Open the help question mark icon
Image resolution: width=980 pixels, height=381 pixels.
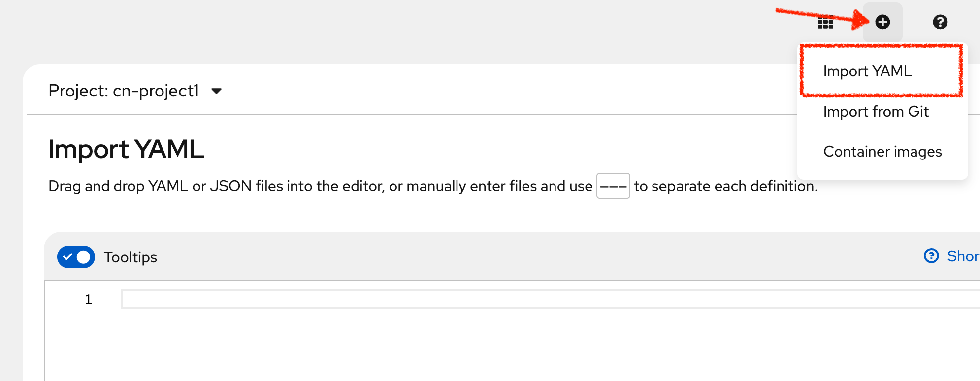point(940,22)
